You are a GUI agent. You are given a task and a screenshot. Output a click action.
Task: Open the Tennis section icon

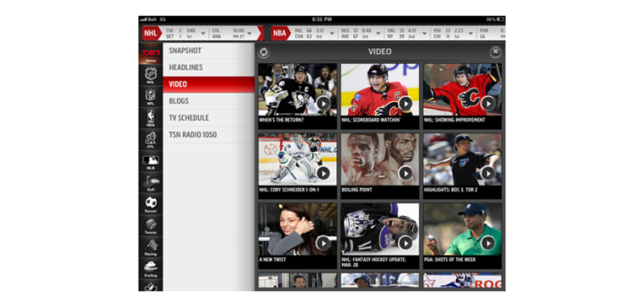click(151, 226)
